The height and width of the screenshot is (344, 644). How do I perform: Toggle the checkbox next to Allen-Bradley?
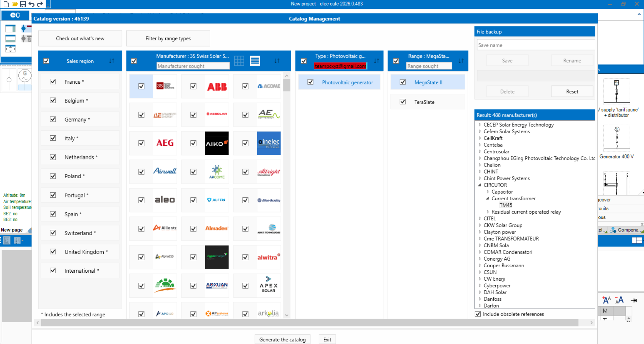point(246,200)
